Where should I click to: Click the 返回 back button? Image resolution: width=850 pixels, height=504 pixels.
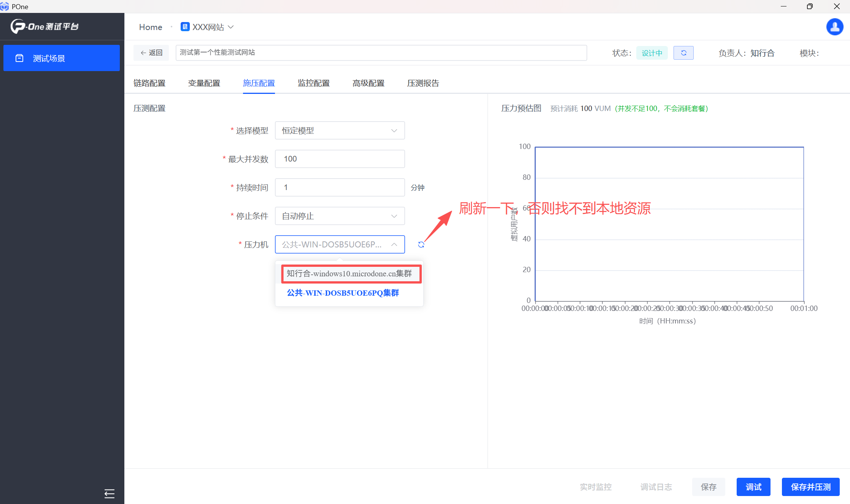pos(151,53)
